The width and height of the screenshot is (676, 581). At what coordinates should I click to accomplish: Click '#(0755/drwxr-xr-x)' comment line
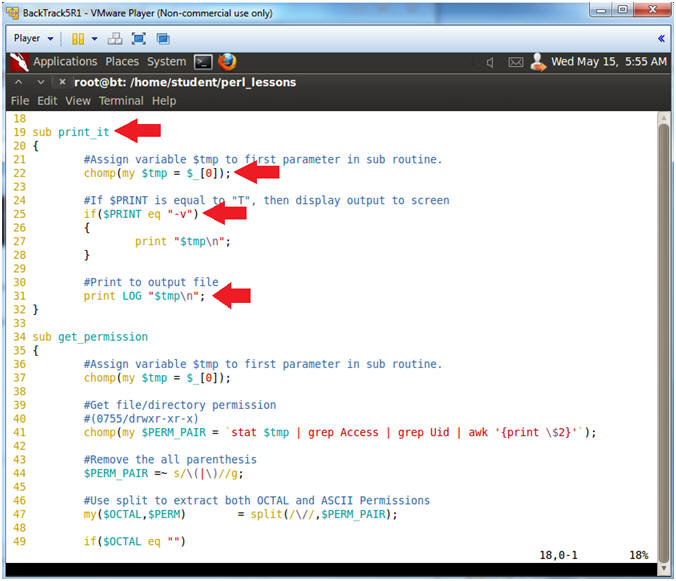[141, 419]
